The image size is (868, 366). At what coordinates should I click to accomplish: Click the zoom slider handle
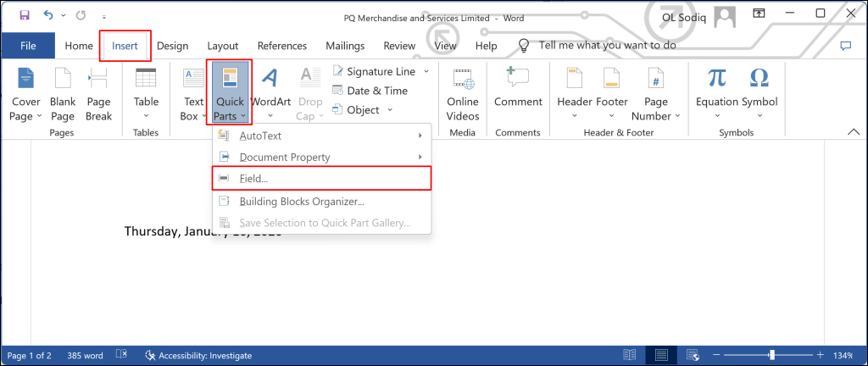point(771,355)
